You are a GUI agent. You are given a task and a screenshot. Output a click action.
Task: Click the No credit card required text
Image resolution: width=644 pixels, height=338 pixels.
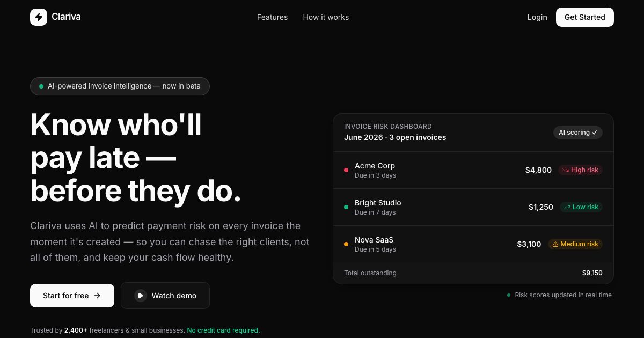[223, 330]
